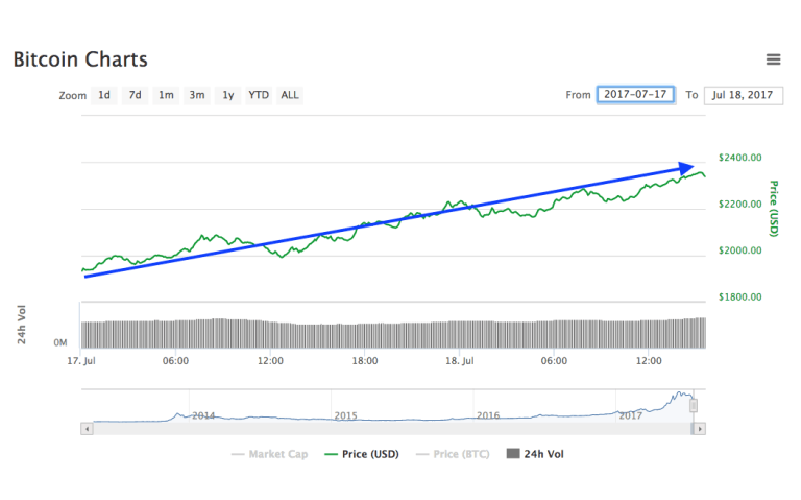Click the $1800.00 price axis label
801x500 pixels.
[740, 297]
